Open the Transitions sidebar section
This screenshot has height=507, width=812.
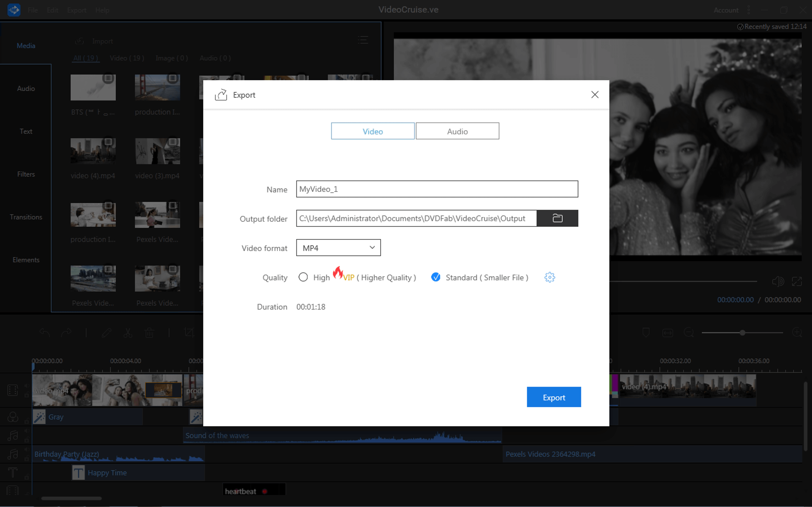click(x=26, y=217)
